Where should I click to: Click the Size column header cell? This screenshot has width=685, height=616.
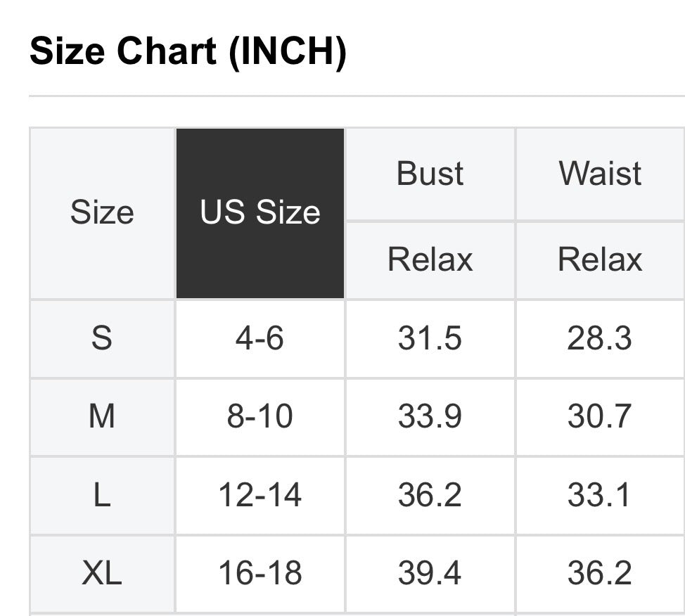[x=102, y=213]
